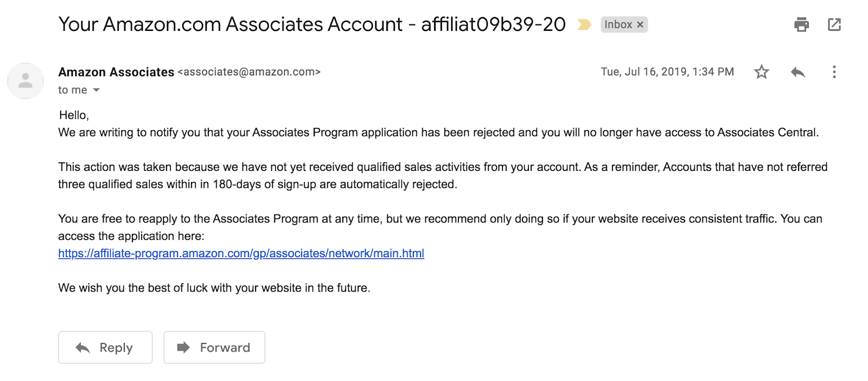
Task: Click the Inbox label tag
Action: click(618, 25)
